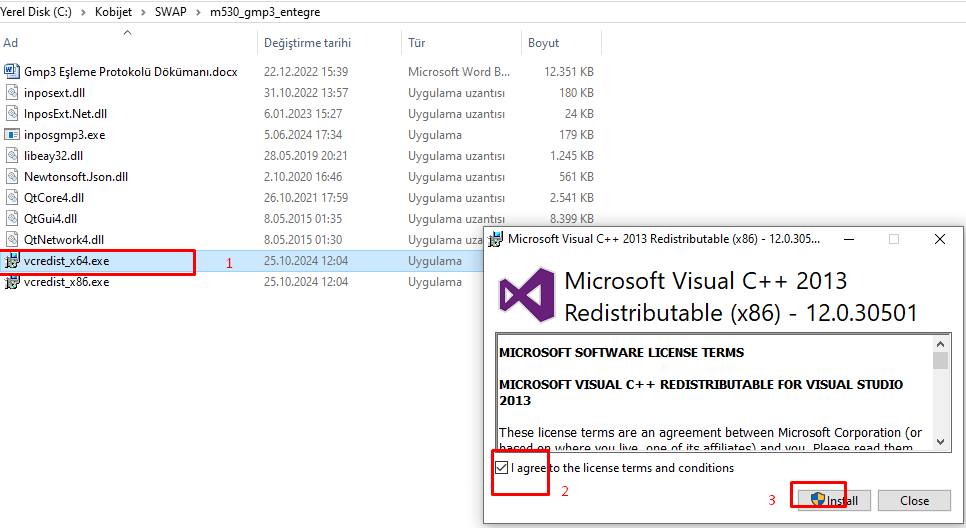Click the vcredist_x86.exe installer icon

pyautogui.click(x=12, y=282)
